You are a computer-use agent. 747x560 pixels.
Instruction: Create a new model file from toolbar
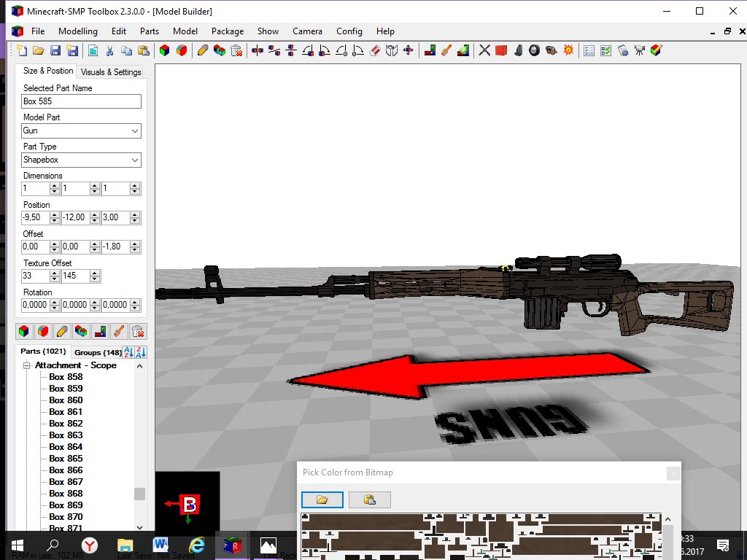(x=22, y=50)
